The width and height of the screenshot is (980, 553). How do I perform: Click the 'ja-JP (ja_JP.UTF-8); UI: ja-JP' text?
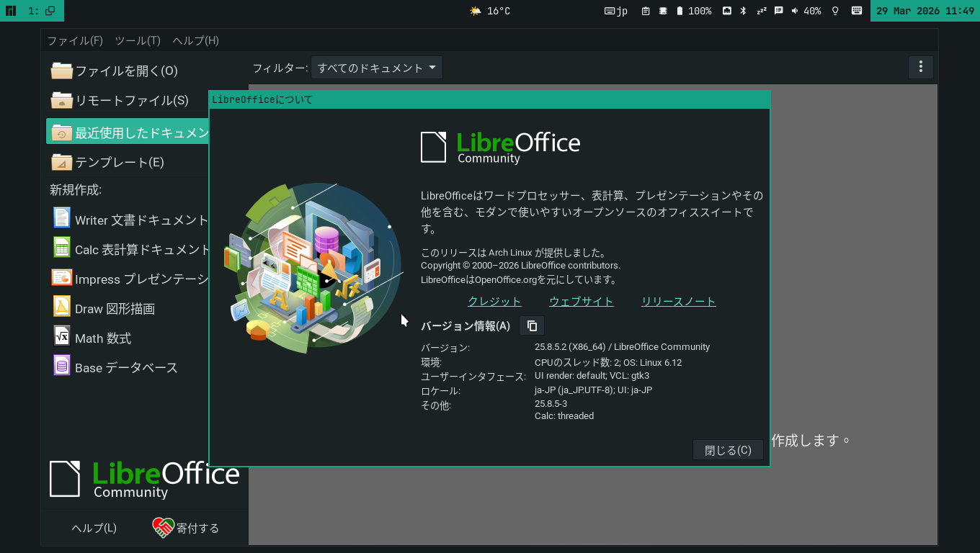click(594, 390)
